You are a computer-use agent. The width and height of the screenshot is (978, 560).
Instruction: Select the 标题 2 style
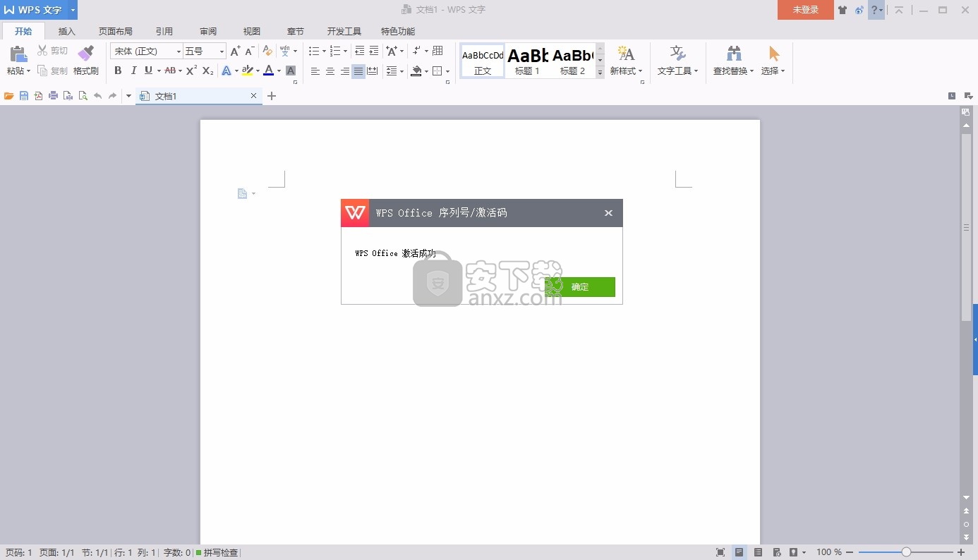pyautogui.click(x=572, y=61)
